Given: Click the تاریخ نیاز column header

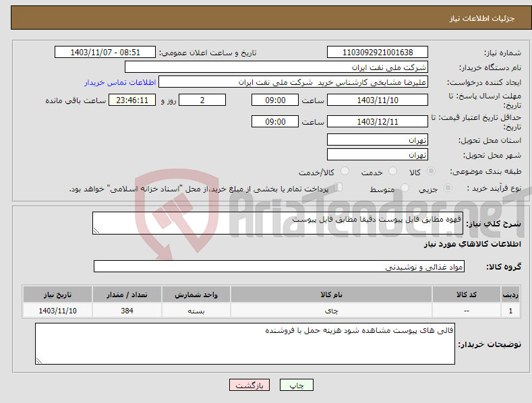Looking at the screenshot, I should coord(58,294).
